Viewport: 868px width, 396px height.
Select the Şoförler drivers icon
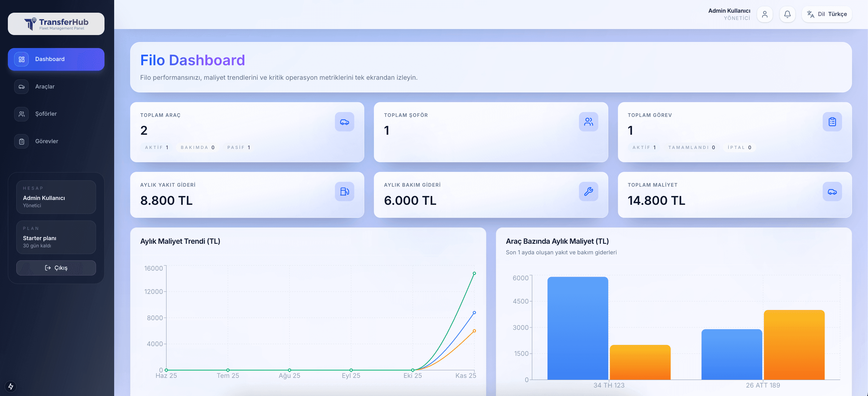[x=21, y=114]
